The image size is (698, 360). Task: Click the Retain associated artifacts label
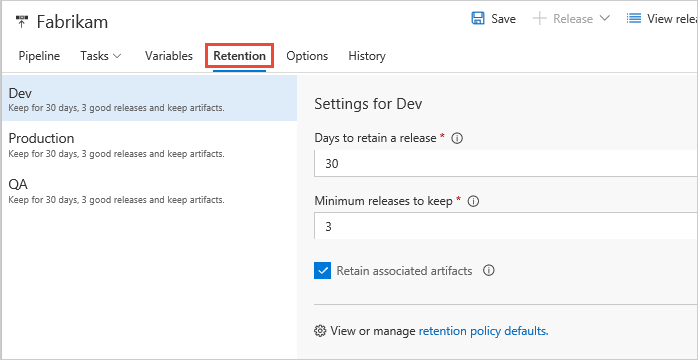[404, 271]
